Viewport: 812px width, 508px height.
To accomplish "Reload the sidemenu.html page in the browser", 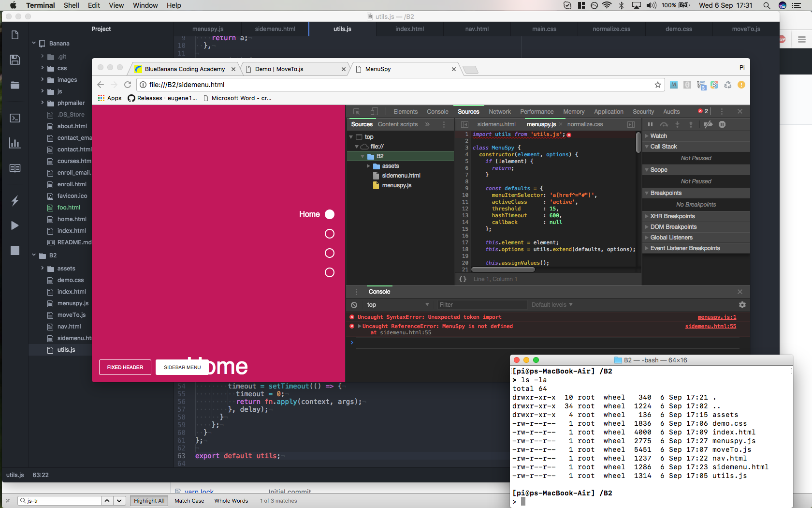I will point(128,85).
